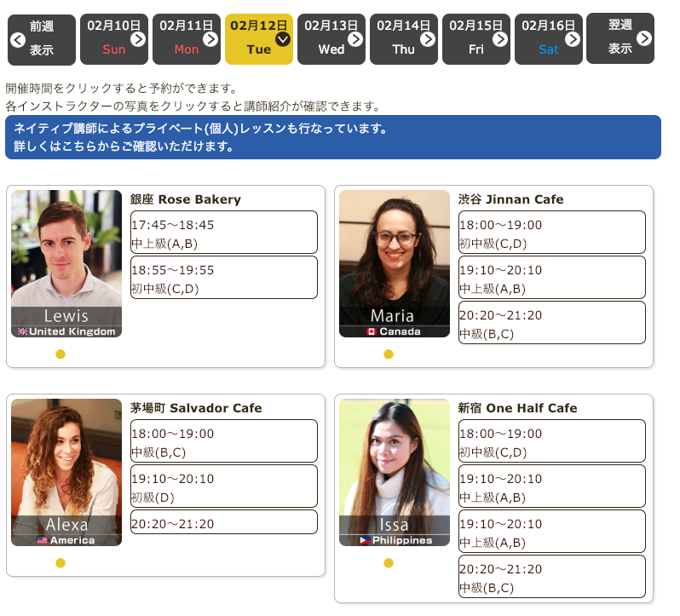Switch to the 02月13日 Wed tab
680x616 pixels.
(331, 39)
